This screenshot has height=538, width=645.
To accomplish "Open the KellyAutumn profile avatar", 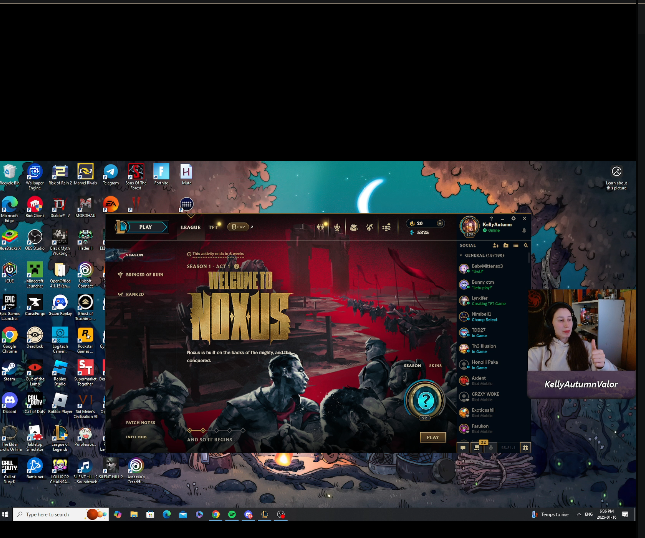I will click(x=469, y=226).
